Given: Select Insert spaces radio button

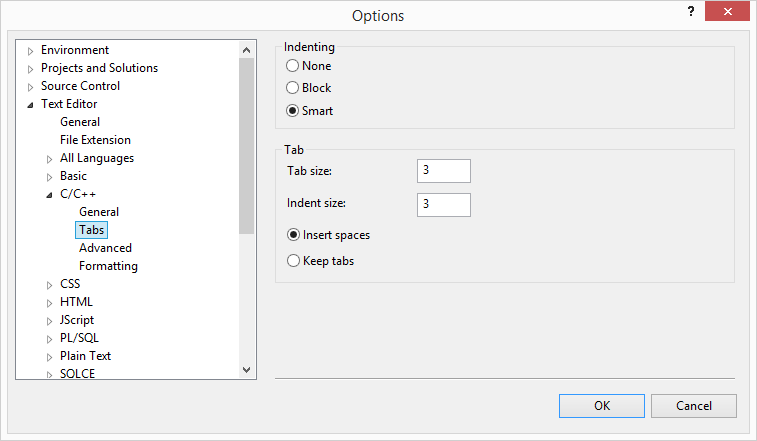Looking at the screenshot, I should tap(293, 235).
